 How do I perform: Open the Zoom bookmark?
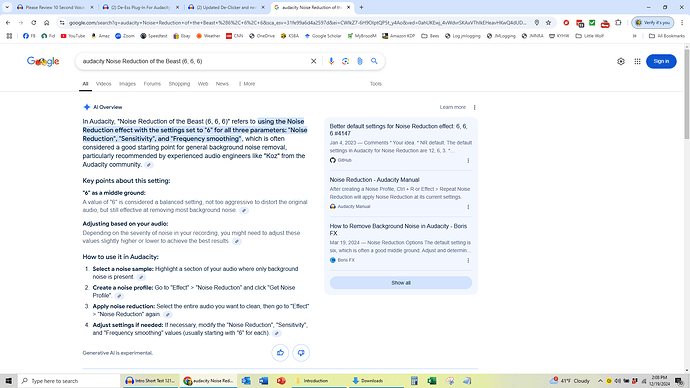tap(125, 36)
